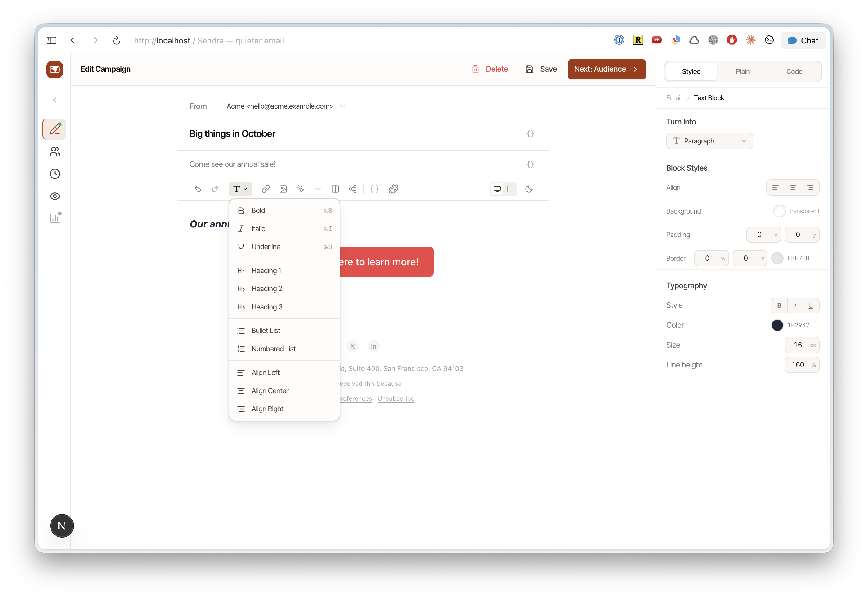Switch to the Styled tab
The image size is (868, 599).
[691, 71]
